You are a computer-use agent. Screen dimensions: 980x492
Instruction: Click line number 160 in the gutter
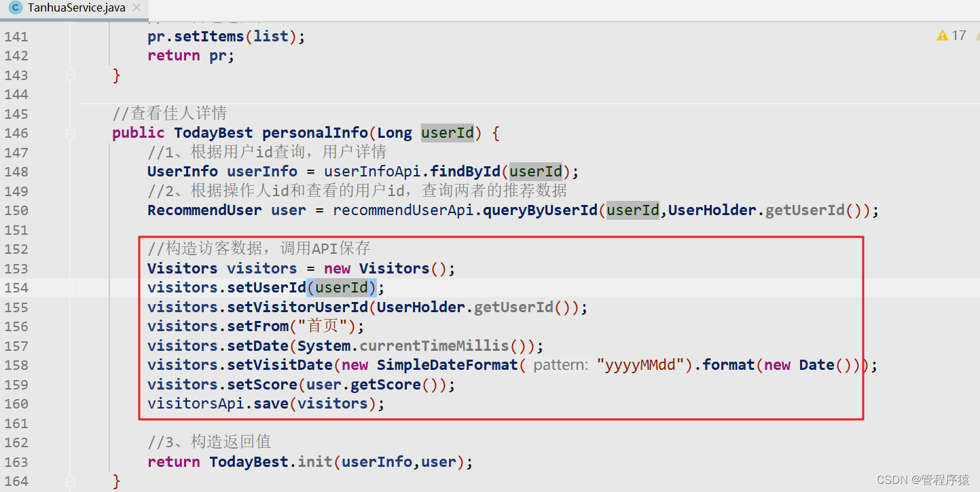[x=16, y=404]
